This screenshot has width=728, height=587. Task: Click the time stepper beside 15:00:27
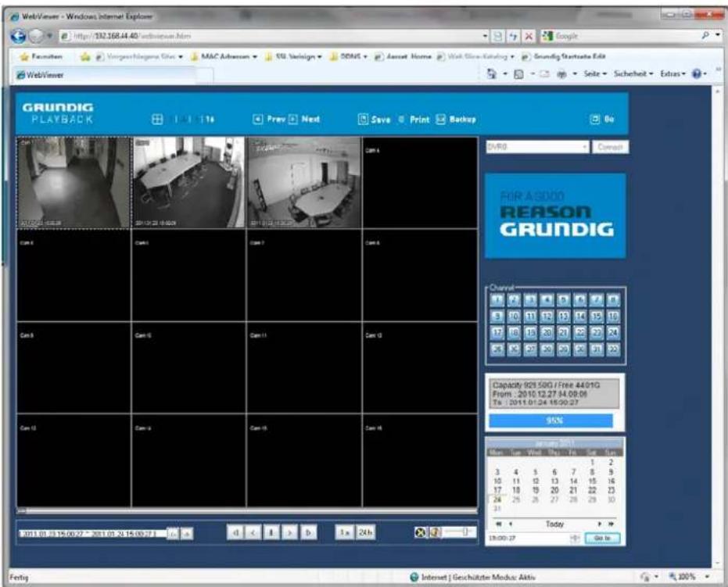tap(575, 539)
